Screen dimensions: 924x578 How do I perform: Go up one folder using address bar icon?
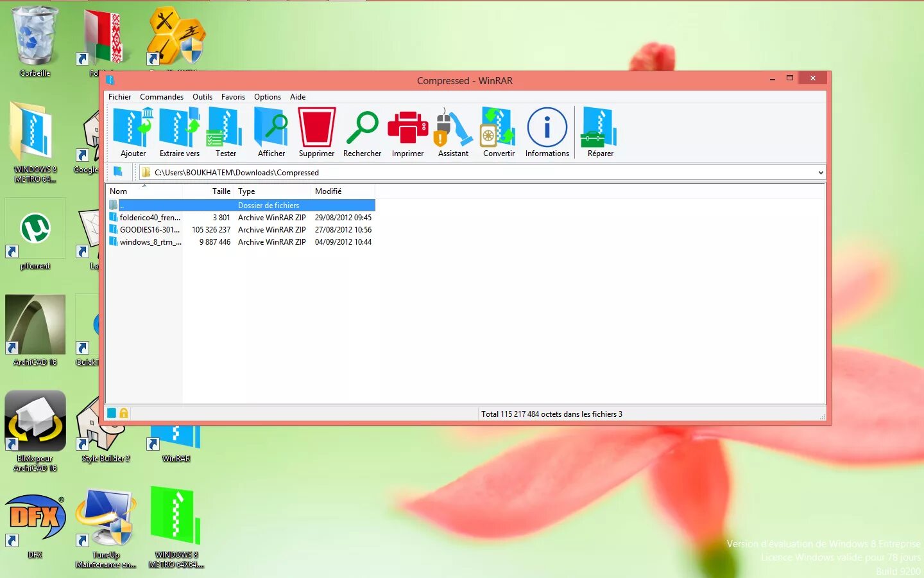coord(118,172)
